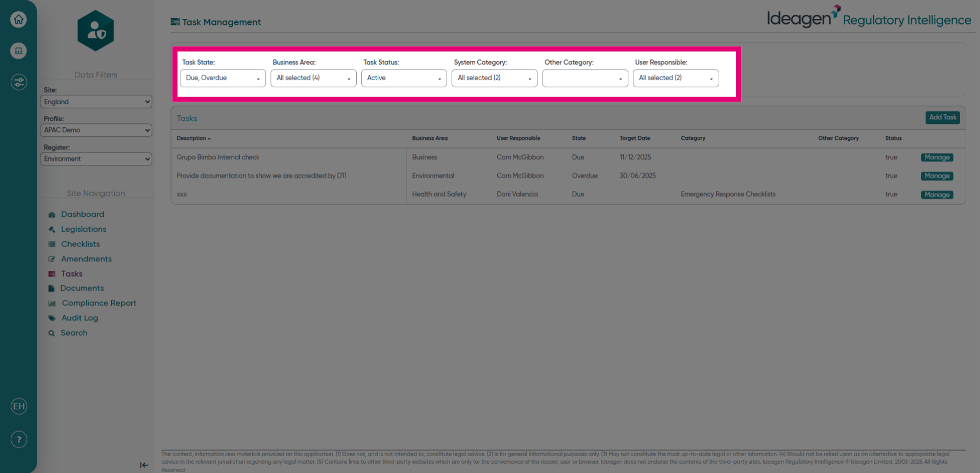
Task: Click the 11/12/2025 target date cell
Action: tap(635, 157)
